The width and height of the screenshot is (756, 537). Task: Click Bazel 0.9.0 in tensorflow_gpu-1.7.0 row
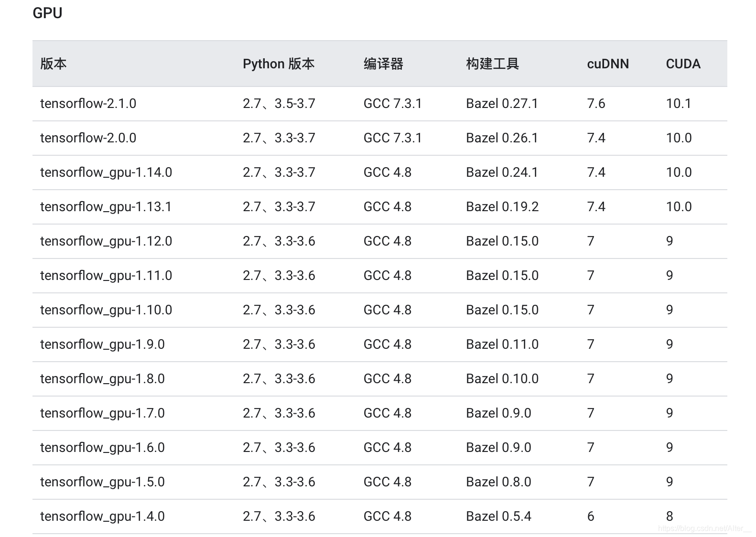point(498,413)
